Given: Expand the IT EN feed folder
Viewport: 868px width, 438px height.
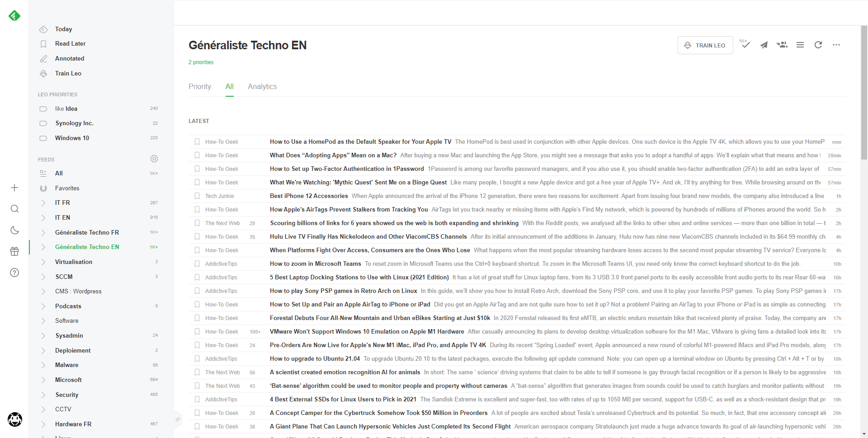Looking at the screenshot, I should pyautogui.click(x=43, y=217).
